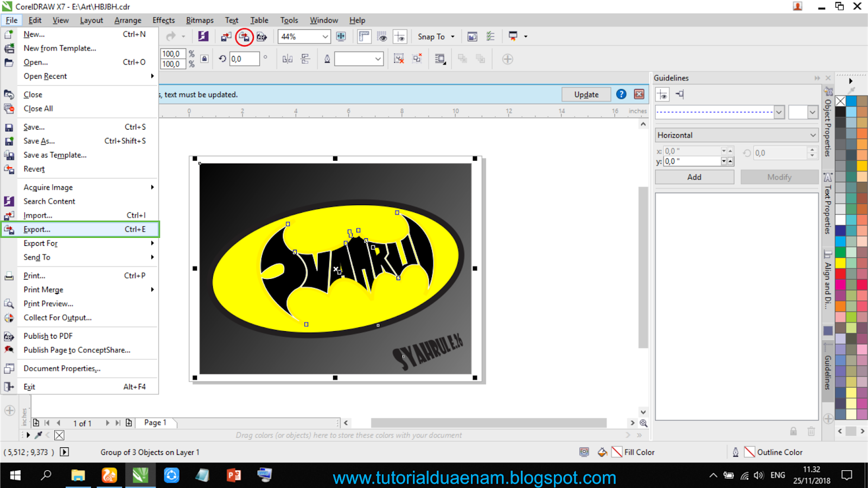The width and height of the screenshot is (868, 488).
Task: Click the outline pen icon in status bar
Action: (736, 452)
